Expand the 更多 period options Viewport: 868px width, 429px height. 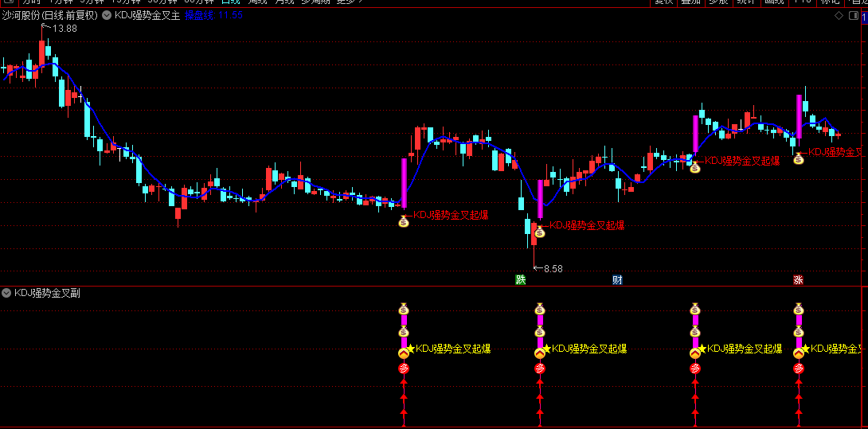point(350,2)
